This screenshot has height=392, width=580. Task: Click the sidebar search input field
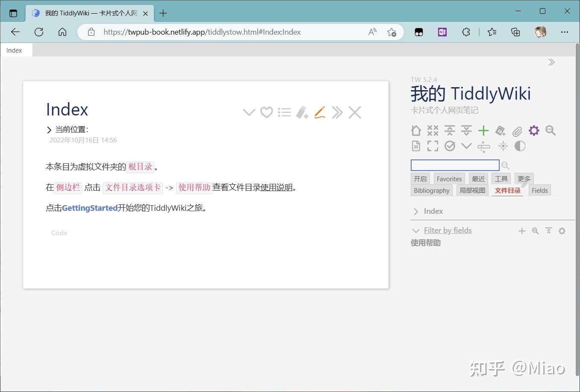pyautogui.click(x=455, y=165)
